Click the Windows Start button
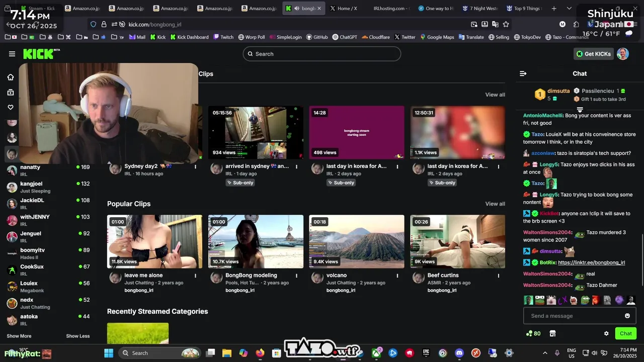 (109, 353)
